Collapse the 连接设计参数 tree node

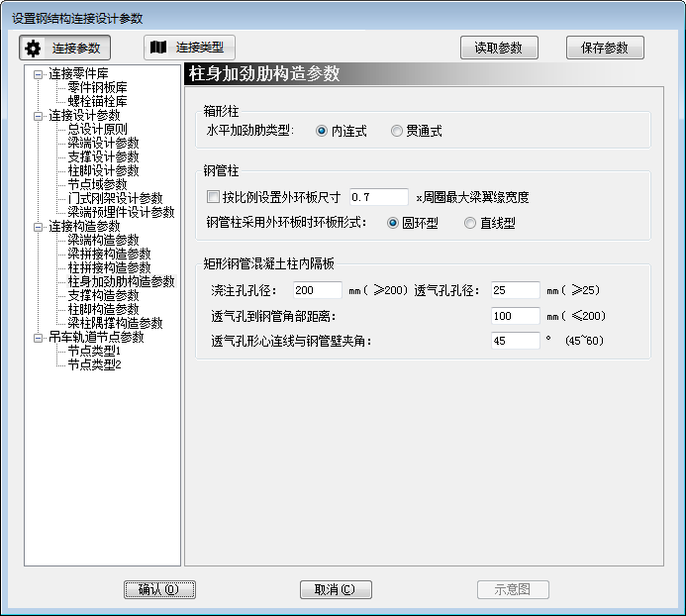point(38,117)
